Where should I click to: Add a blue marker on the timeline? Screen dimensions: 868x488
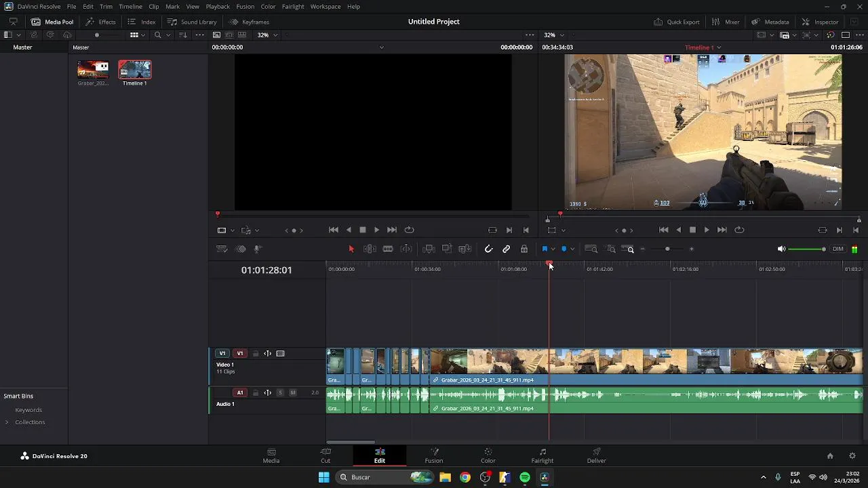click(x=564, y=249)
